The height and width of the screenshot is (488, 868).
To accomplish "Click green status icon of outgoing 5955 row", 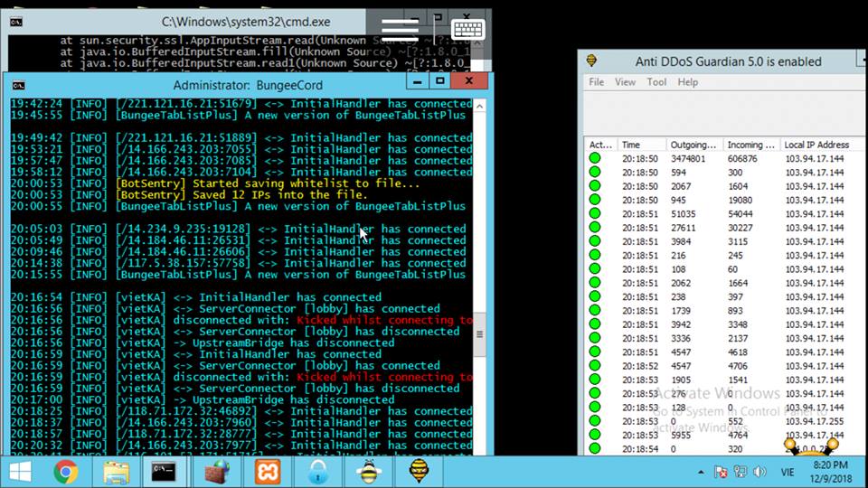I will point(595,435).
